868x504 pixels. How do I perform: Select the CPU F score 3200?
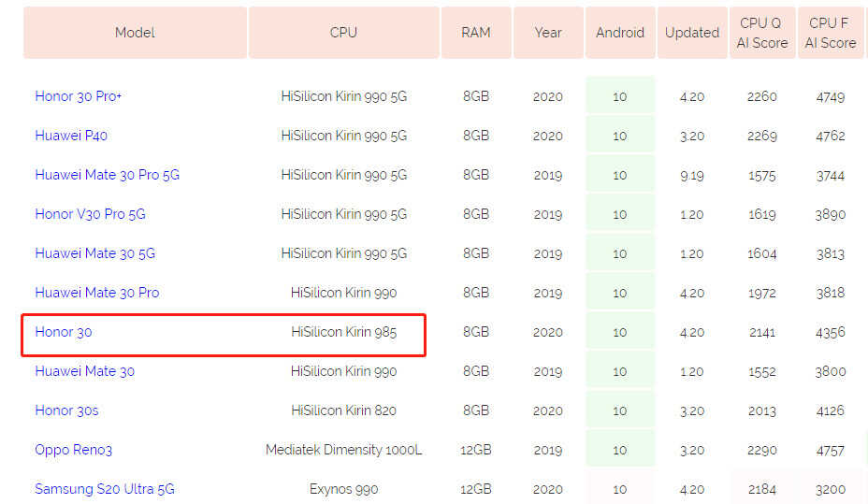[x=831, y=490]
